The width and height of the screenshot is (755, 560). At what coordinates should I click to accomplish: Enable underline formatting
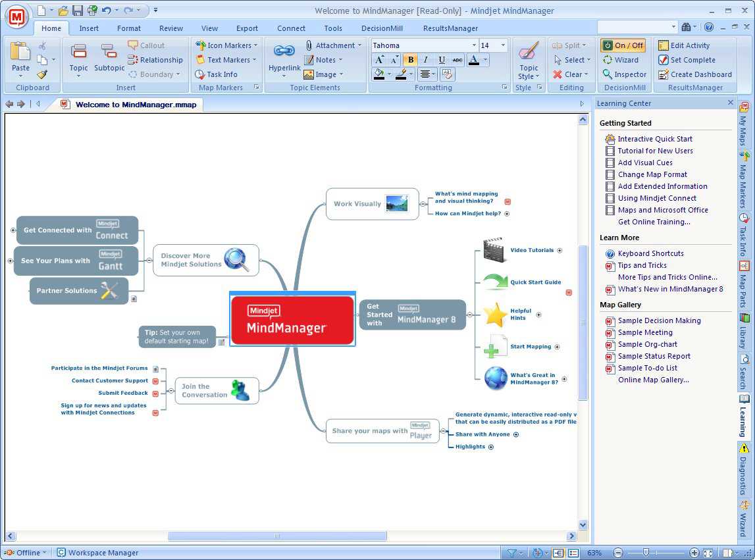click(x=442, y=59)
